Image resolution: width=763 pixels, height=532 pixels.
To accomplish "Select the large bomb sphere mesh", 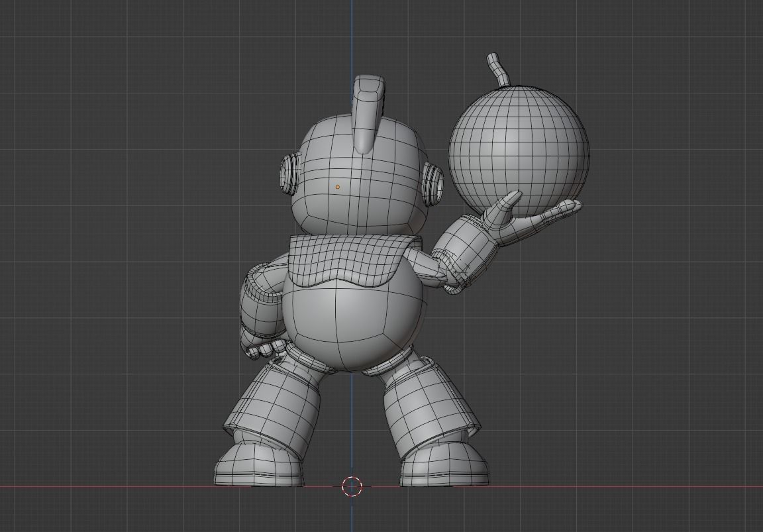I will (x=519, y=150).
